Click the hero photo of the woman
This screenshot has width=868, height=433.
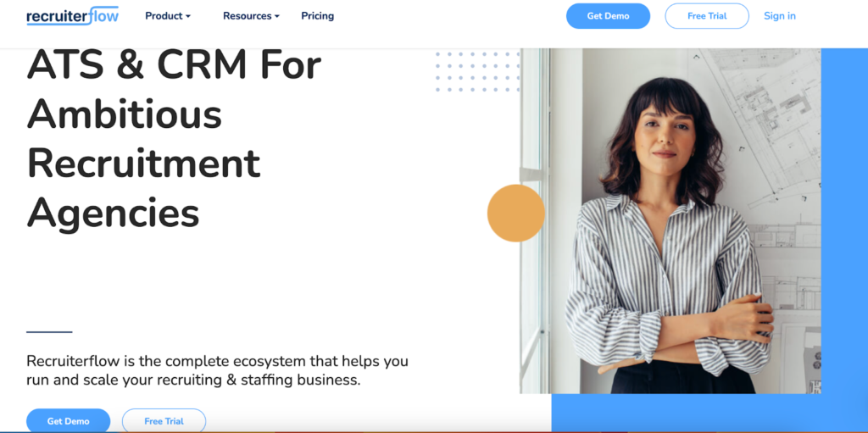(x=670, y=221)
